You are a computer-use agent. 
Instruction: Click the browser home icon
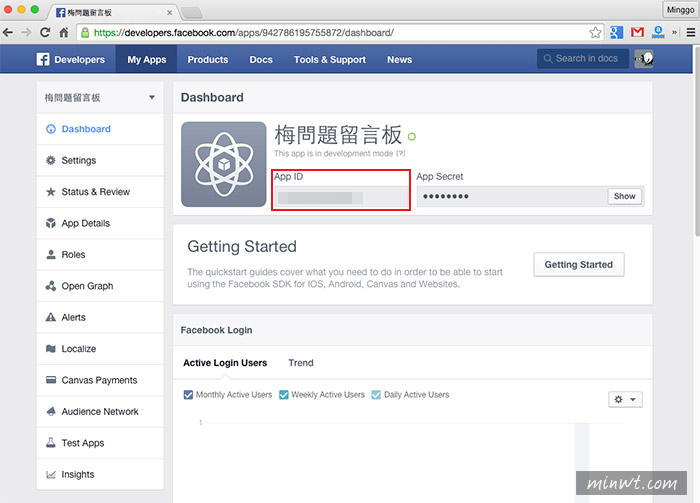tap(64, 33)
